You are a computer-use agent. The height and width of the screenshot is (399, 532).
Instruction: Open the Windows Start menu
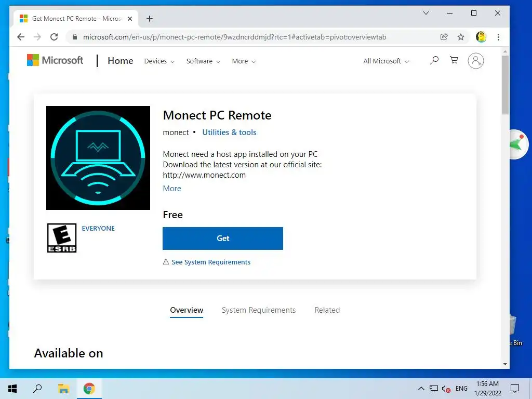click(12, 389)
